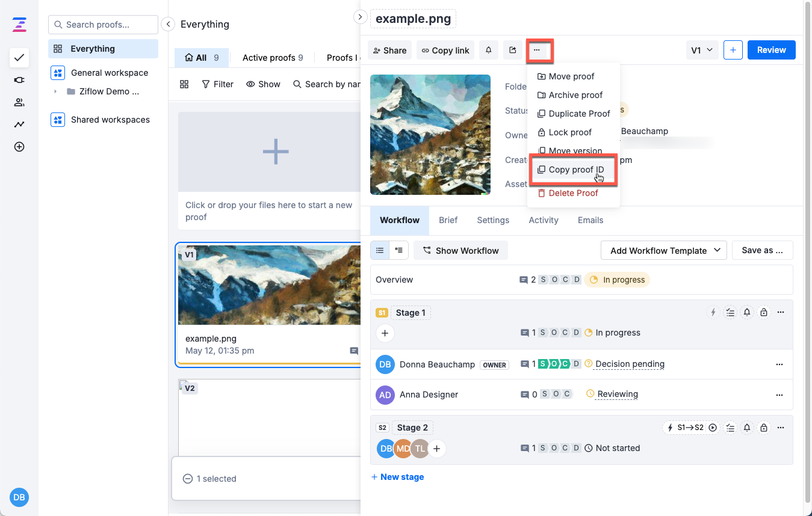Open the analytics trend-line icon in sidebar
The width and height of the screenshot is (812, 516).
[x=19, y=124]
